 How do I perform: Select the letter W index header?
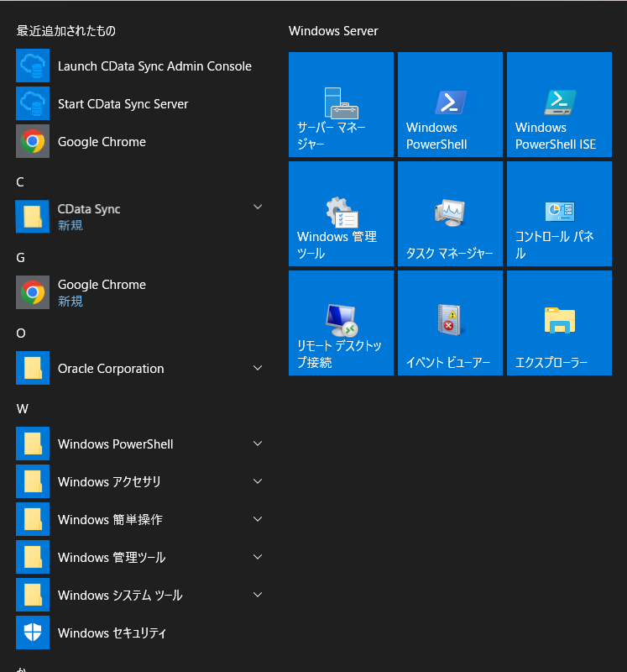tap(23, 408)
